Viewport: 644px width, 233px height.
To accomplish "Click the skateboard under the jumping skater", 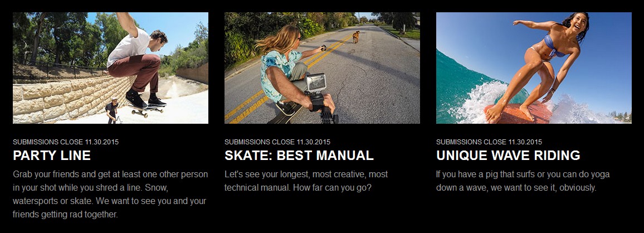I will tap(145, 109).
